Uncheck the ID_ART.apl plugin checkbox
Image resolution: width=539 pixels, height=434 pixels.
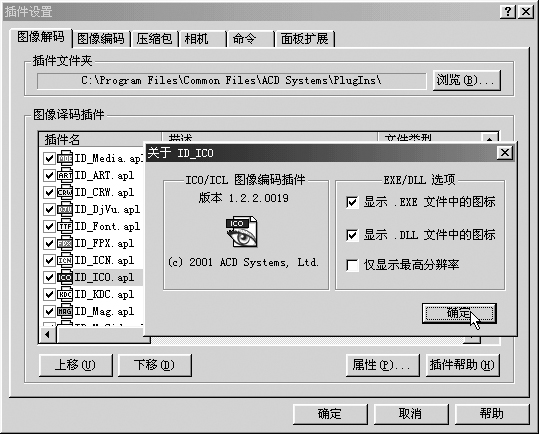pyautogui.click(x=49, y=175)
